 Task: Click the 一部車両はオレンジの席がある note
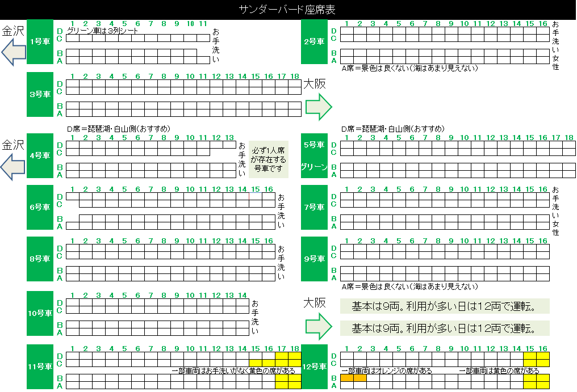(x=387, y=370)
